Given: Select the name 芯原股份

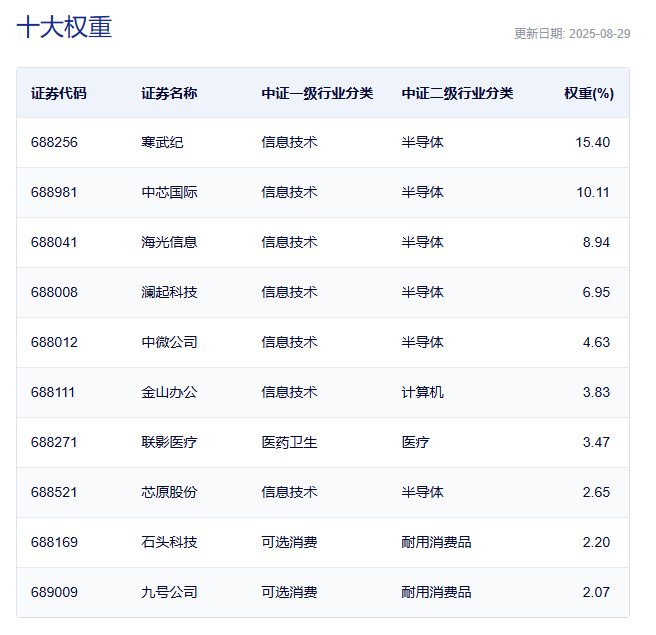Looking at the screenshot, I should pos(169,492).
